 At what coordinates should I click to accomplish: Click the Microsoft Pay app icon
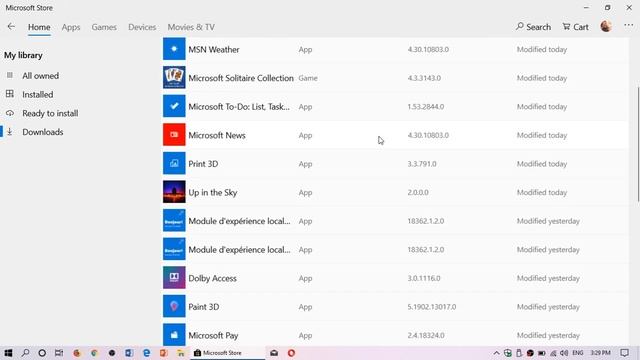[x=174, y=335]
